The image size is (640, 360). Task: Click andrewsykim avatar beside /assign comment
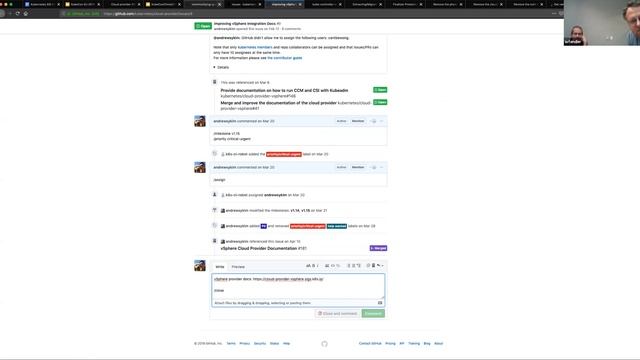pyautogui.click(x=200, y=167)
